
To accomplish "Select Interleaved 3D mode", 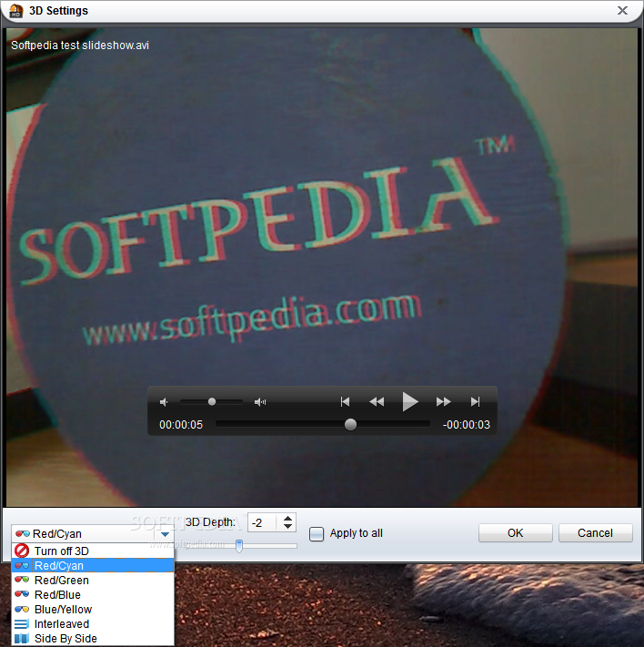I will pos(93,624).
